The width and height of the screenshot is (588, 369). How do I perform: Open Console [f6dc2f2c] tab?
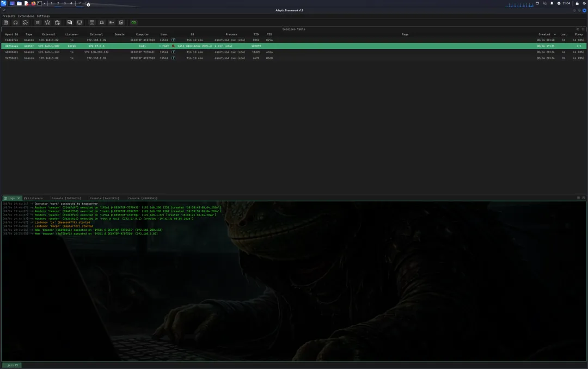pos(104,198)
